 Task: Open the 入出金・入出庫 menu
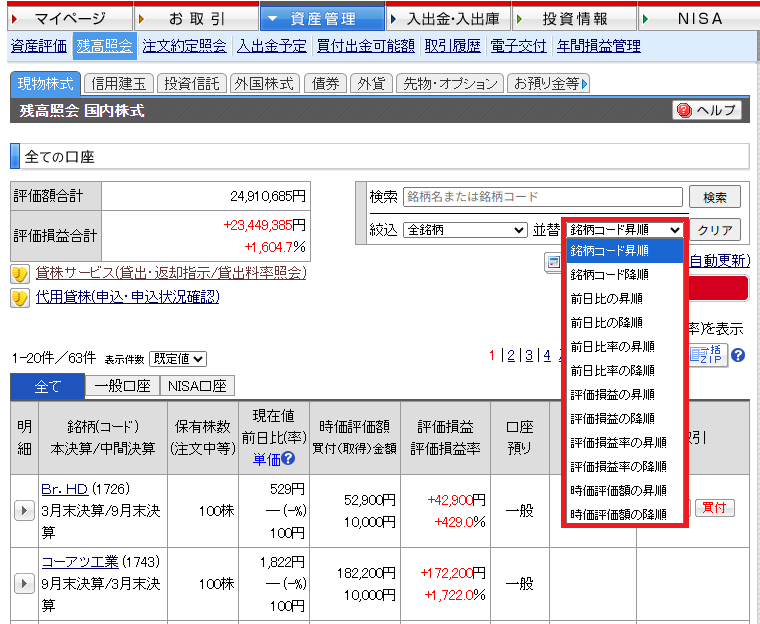tap(447, 18)
